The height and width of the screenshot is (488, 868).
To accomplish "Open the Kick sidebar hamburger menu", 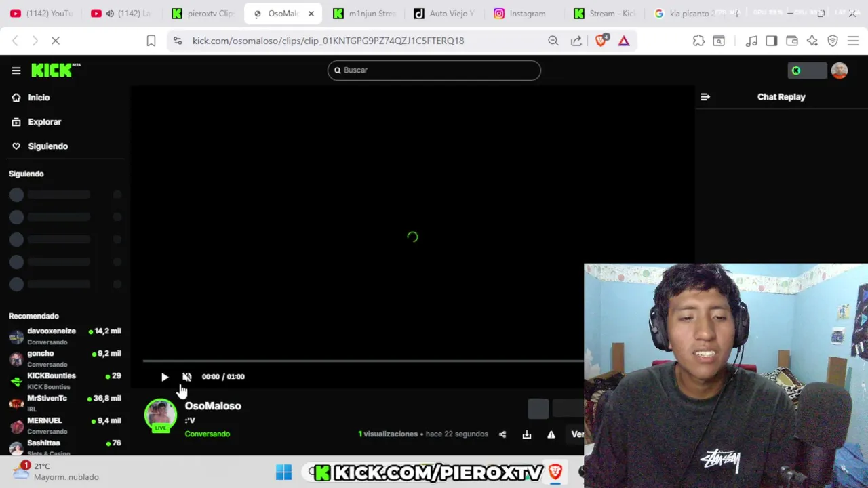I will (16, 70).
